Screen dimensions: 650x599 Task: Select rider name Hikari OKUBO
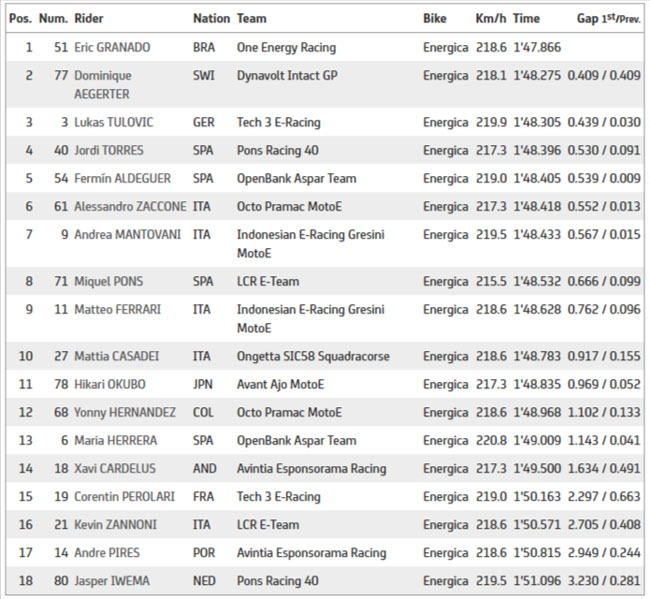[x=110, y=384]
